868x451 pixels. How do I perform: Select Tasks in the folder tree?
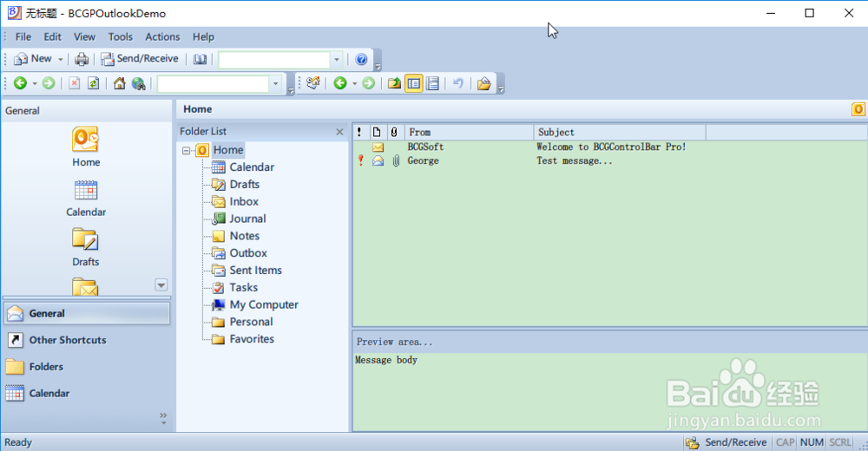(x=244, y=287)
